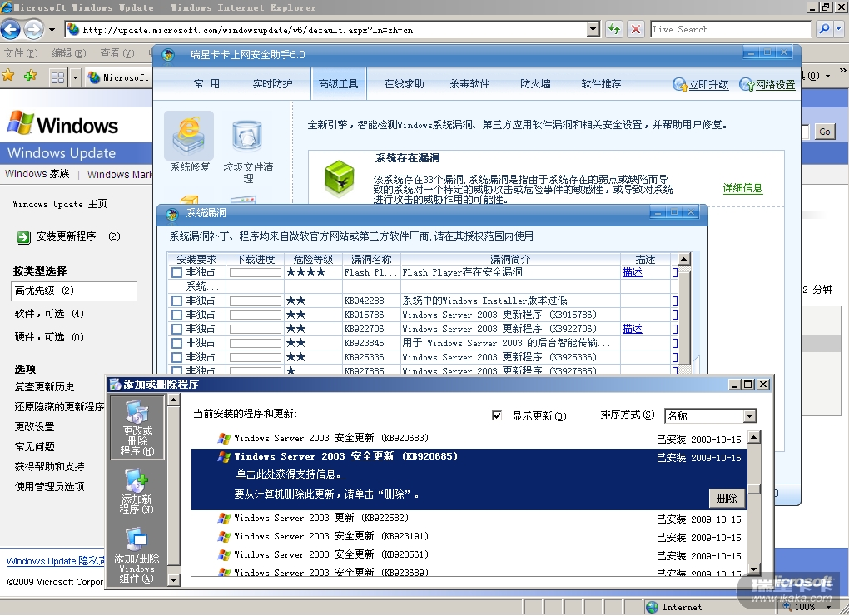This screenshot has width=849, height=616.
Task: Switch to 常用 tab in Rising assistant
Action: click(x=206, y=84)
